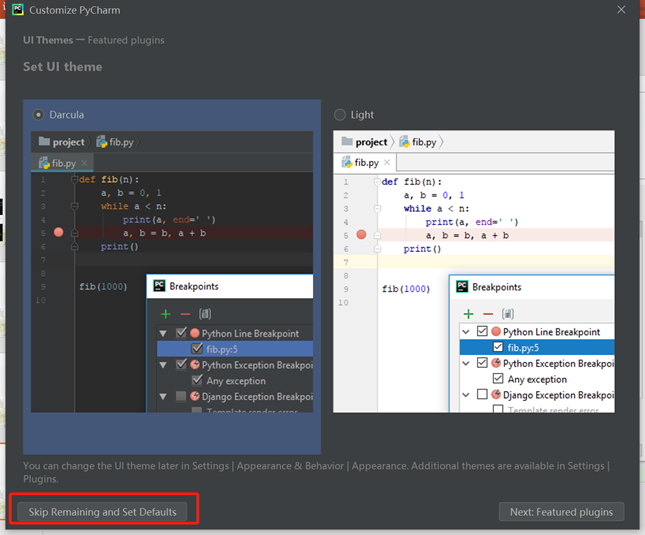Click PyCharm icon in Light Breakpoints title
Image resolution: width=645 pixels, height=535 pixels.
click(462, 287)
